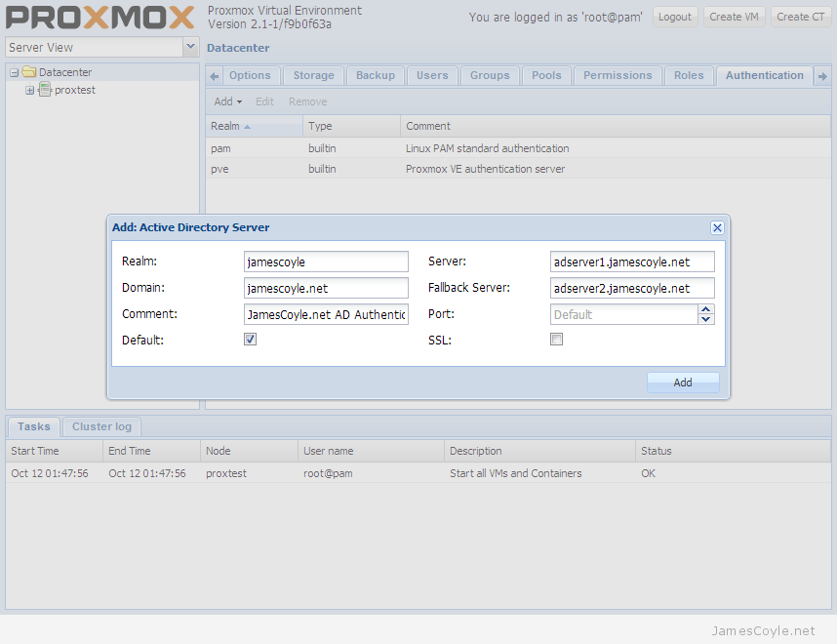The image size is (837, 644).
Task: Click the Realm input field
Action: pos(326,262)
